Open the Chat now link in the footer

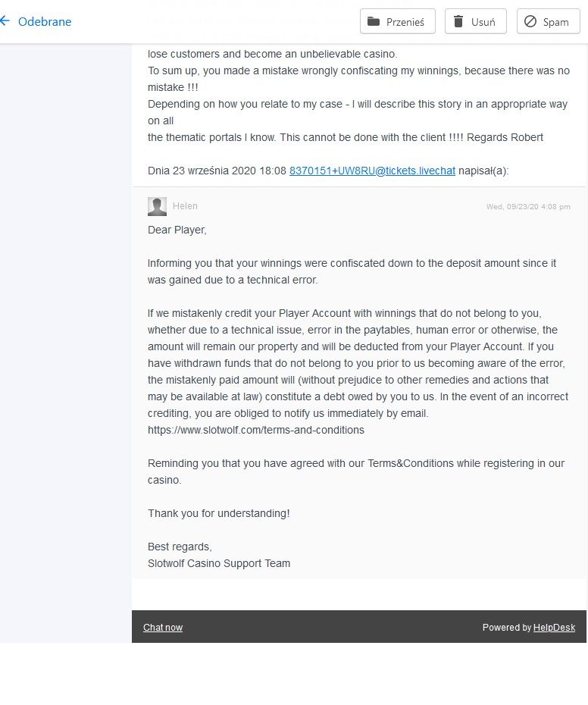(163, 627)
